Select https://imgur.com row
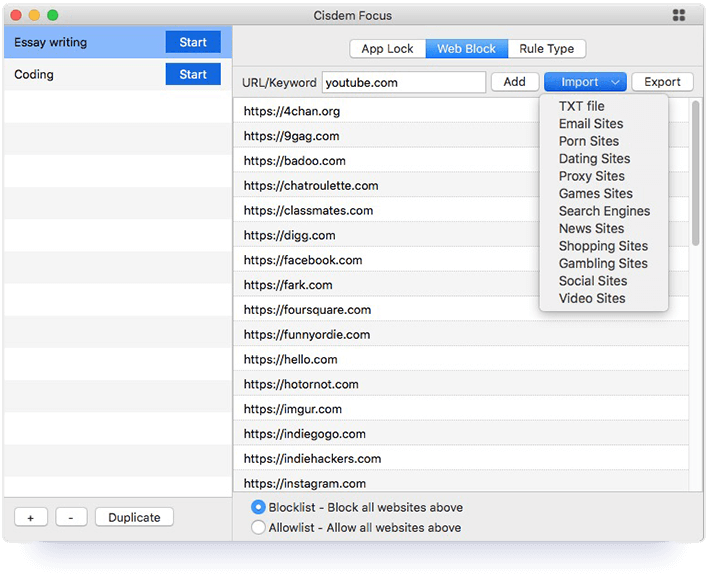Image resolution: width=708 pixels, height=581 pixels. pos(461,409)
